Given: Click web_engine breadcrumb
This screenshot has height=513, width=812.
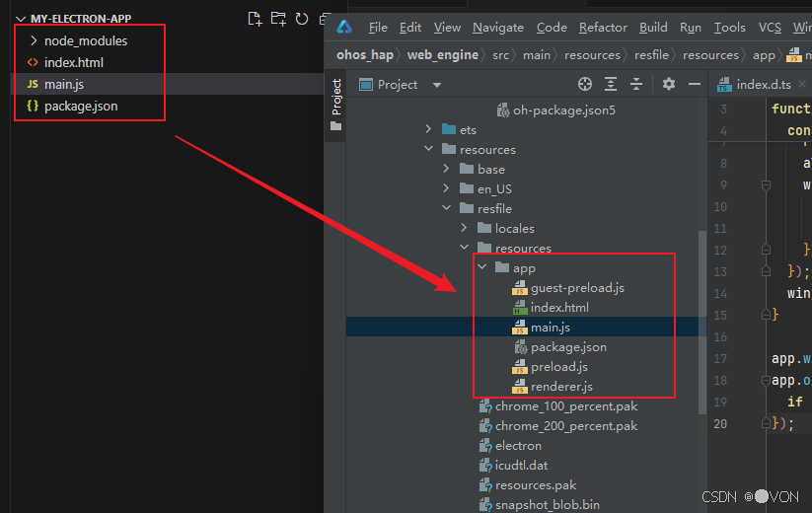Looking at the screenshot, I should [443, 55].
